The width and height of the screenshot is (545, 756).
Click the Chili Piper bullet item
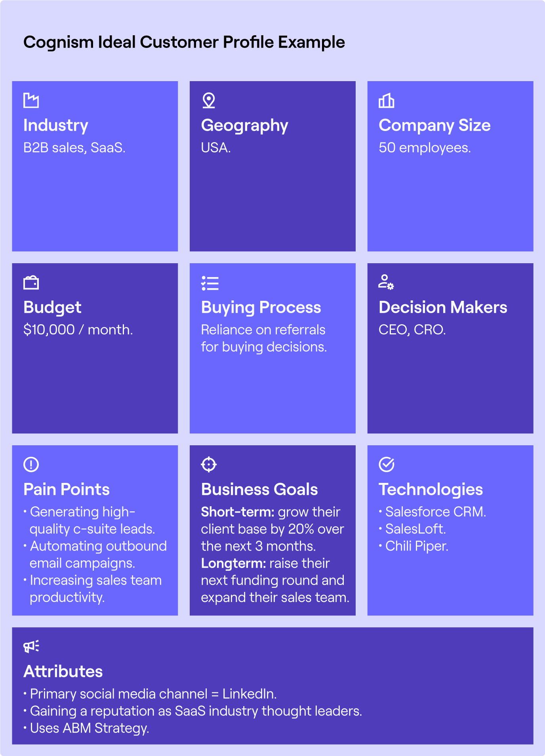coord(417,546)
